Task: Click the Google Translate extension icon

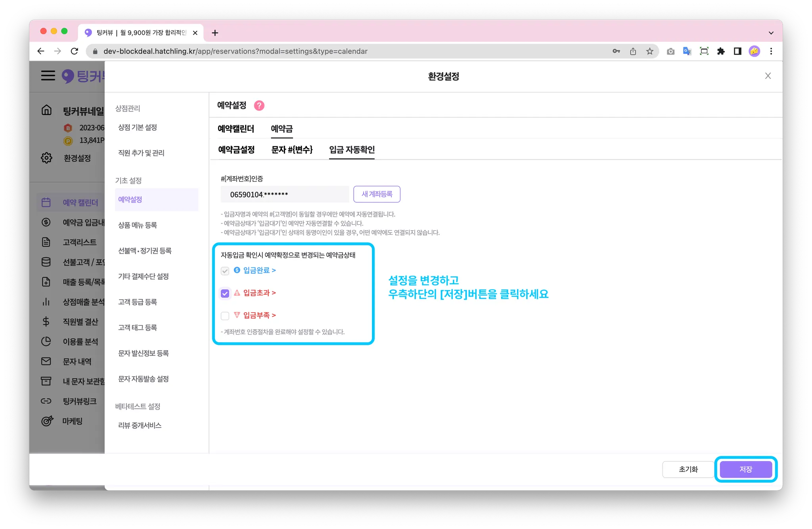Action: tap(687, 51)
